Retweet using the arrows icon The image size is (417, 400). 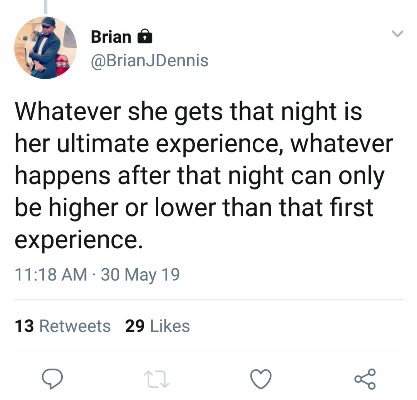157,380
